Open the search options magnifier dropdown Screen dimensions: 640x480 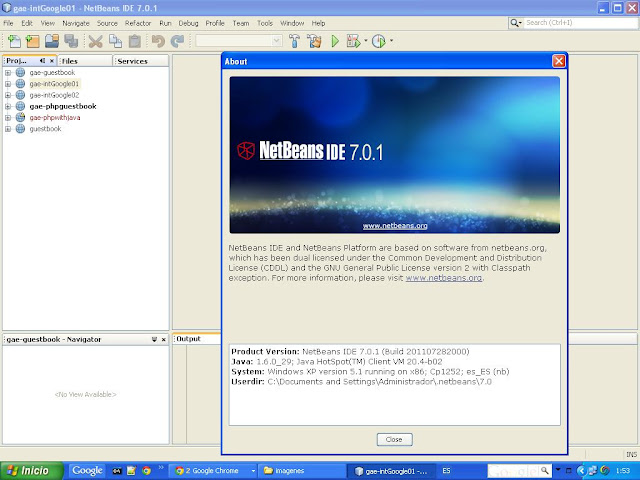pos(516,23)
